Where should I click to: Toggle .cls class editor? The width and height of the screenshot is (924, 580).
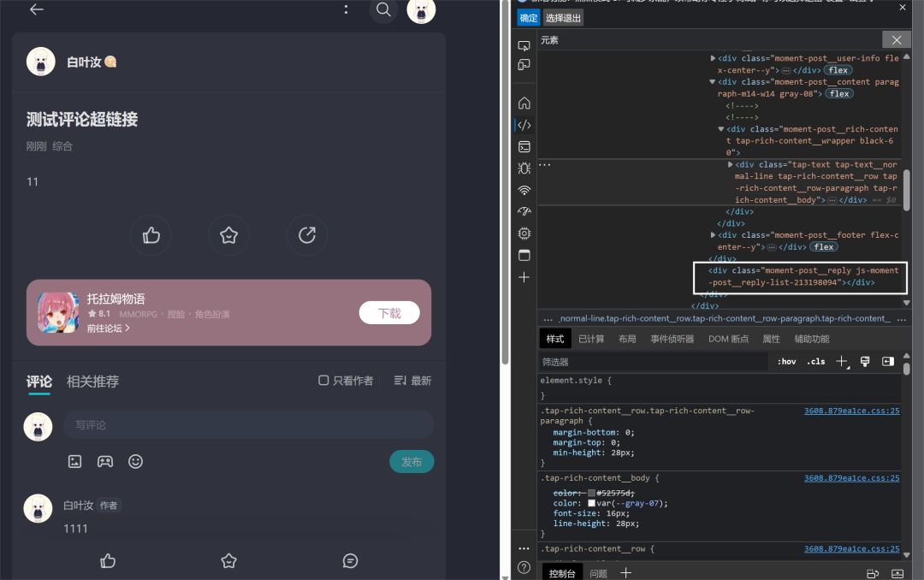tap(816, 362)
